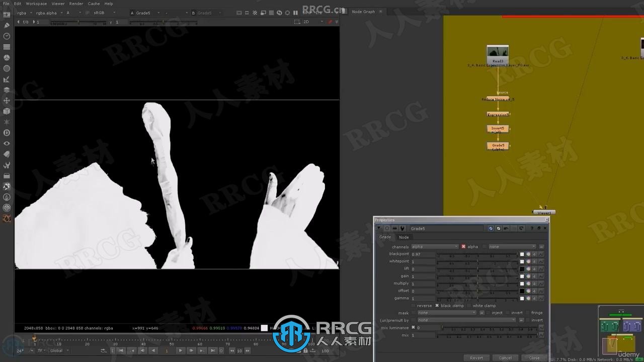
Task: Open the Grade5 properties help icon
Action: (x=532, y=228)
